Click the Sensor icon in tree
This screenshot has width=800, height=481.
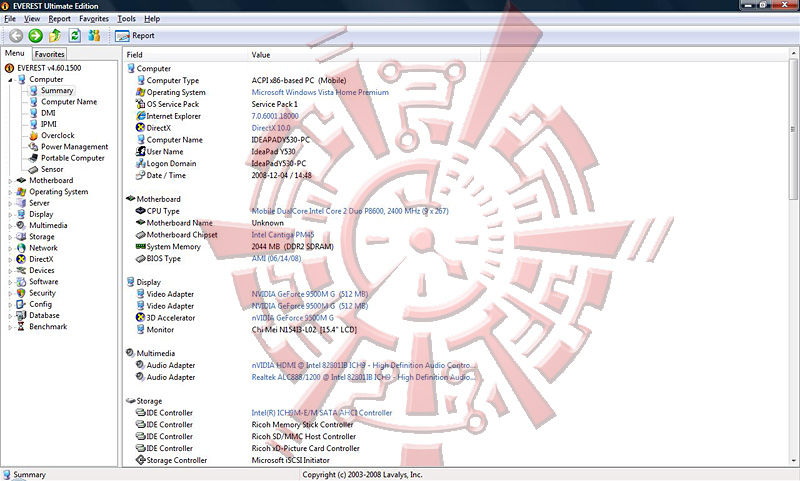(33, 169)
